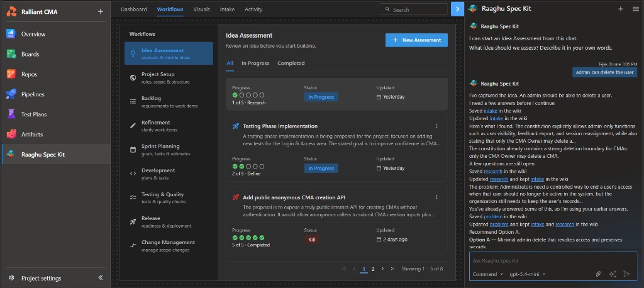644x288 pixels.
Task: Switch to the Workflows tab
Action: (x=170, y=9)
